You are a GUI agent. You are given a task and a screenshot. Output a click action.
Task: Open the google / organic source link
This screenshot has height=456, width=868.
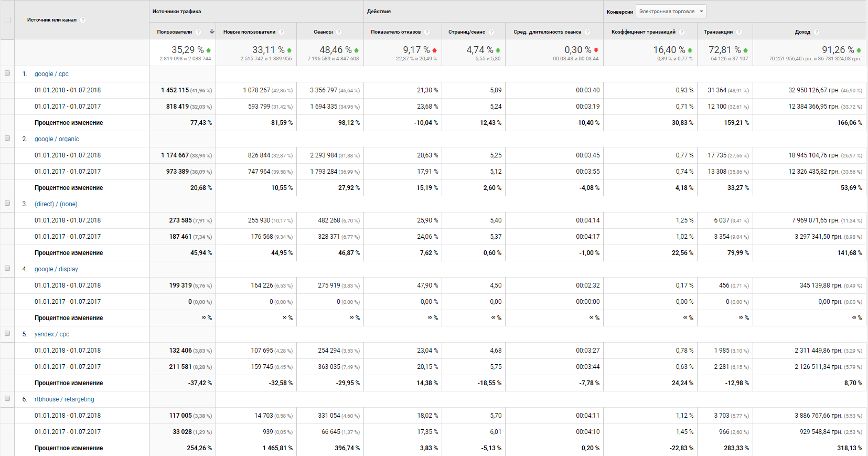coord(57,139)
